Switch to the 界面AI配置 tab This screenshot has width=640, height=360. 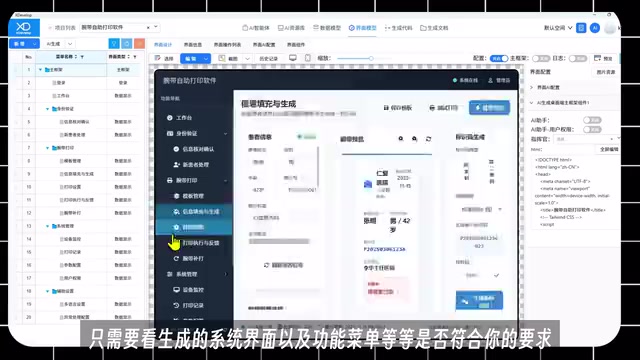pyautogui.click(x=264, y=44)
